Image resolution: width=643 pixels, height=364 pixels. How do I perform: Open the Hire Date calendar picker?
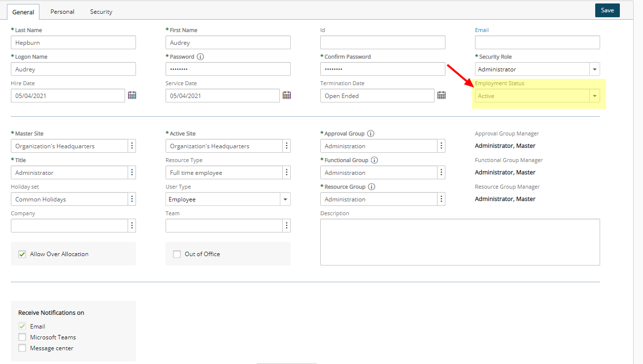coord(132,96)
